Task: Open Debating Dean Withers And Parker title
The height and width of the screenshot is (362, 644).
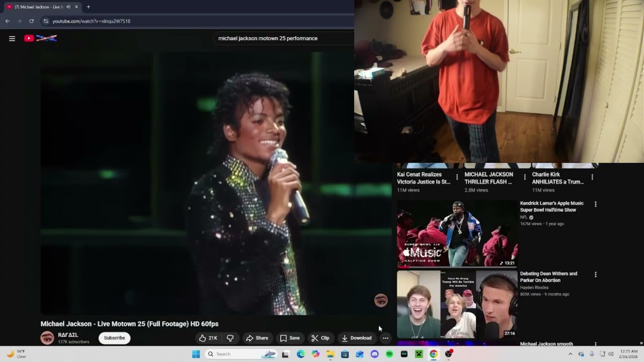Action: (549, 277)
